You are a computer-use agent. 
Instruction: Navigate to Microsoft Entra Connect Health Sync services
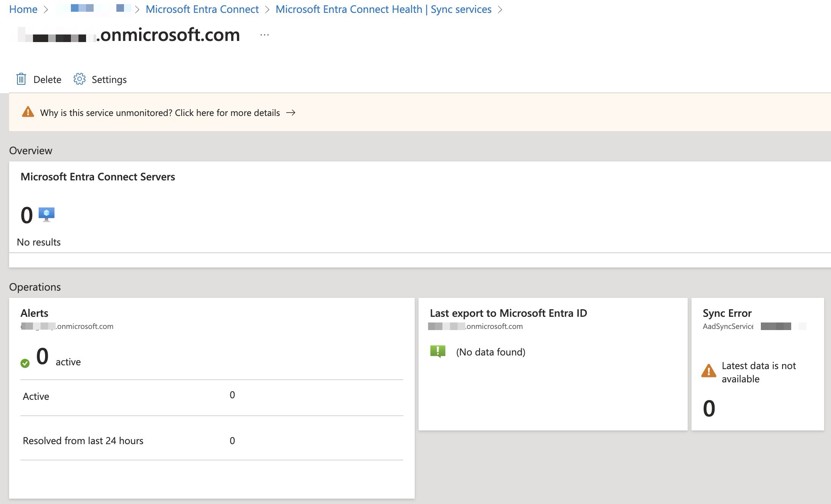pyautogui.click(x=383, y=9)
